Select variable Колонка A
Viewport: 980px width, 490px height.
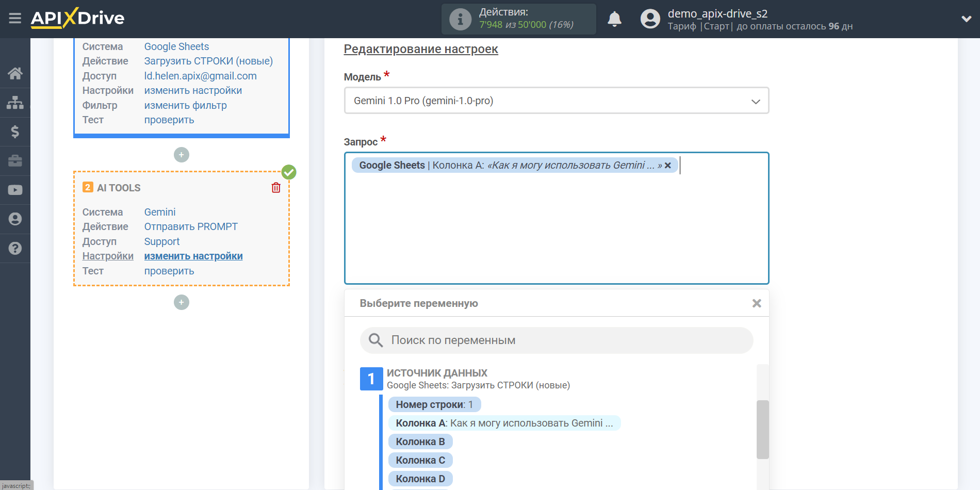pos(504,423)
